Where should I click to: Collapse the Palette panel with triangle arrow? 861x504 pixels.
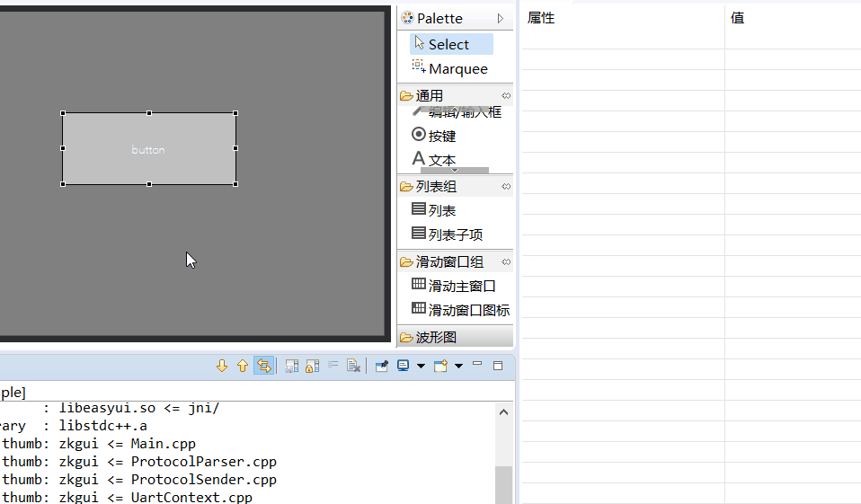501,18
